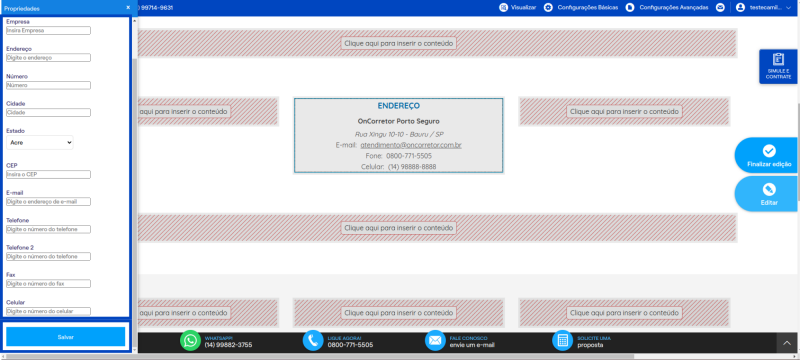
Task: Open Configurações Básicas
Action: tap(581, 8)
